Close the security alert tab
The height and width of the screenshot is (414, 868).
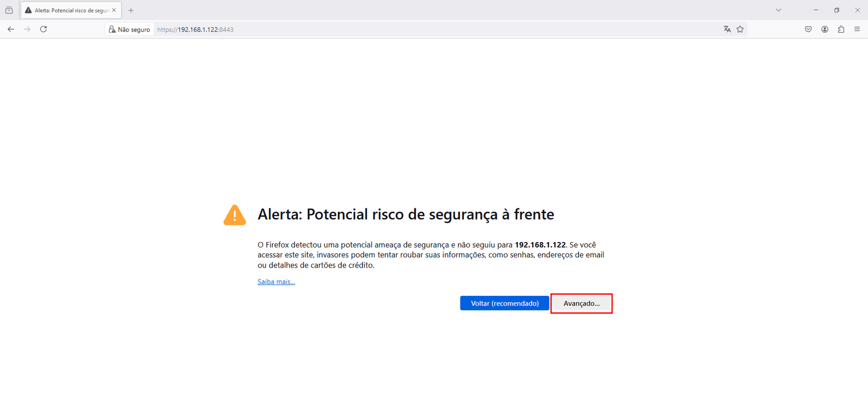(x=114, y=10)
